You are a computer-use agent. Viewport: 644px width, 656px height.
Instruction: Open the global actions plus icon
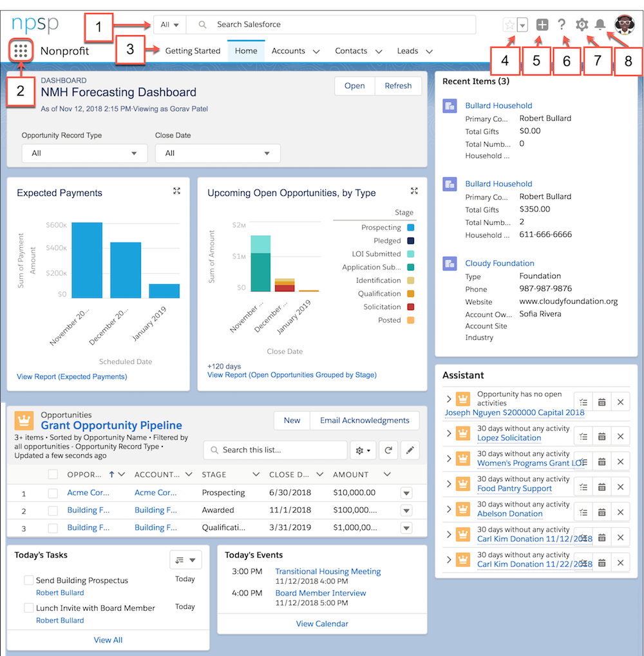[x=542, y=25]
